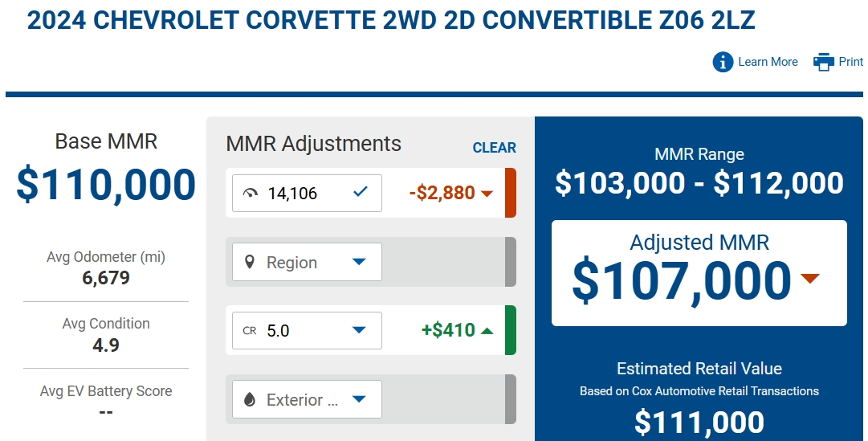Image resolution: width=868 pixels, height=441 pixels.
Task: Click the orange odometer adjustment bar
Action: [x=511, y=193]
